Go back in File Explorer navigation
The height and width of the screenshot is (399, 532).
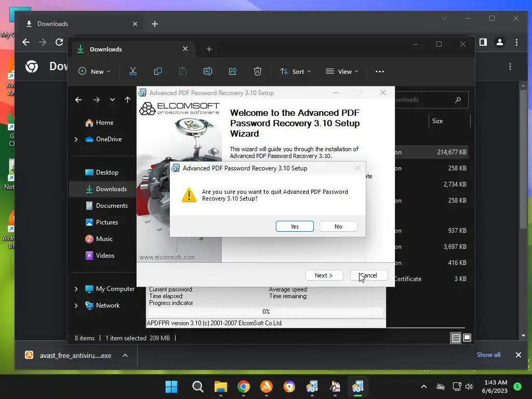pos(78,100)
